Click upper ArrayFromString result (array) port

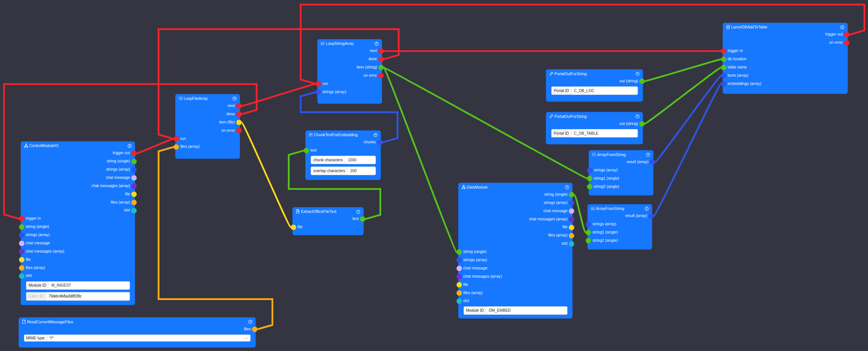point(652,162)
